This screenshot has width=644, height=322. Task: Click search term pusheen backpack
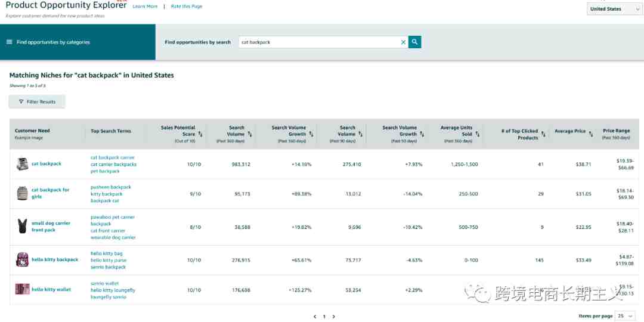[x=111, y=187]
